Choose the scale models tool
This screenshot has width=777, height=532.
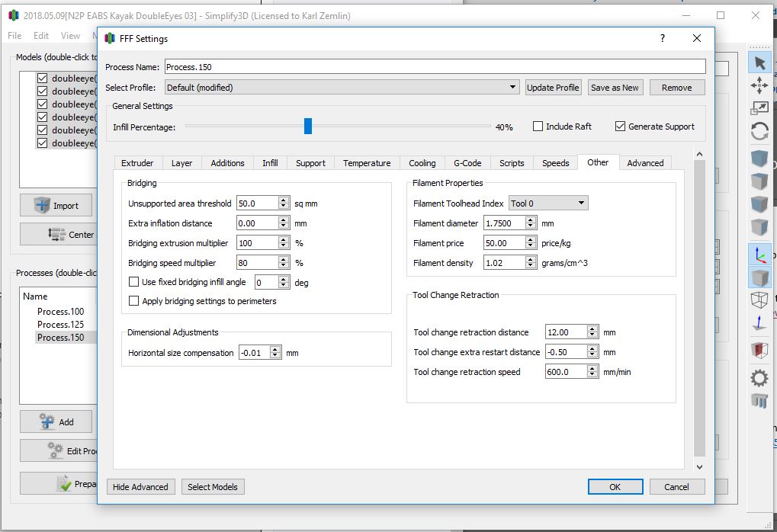[759, 108]
